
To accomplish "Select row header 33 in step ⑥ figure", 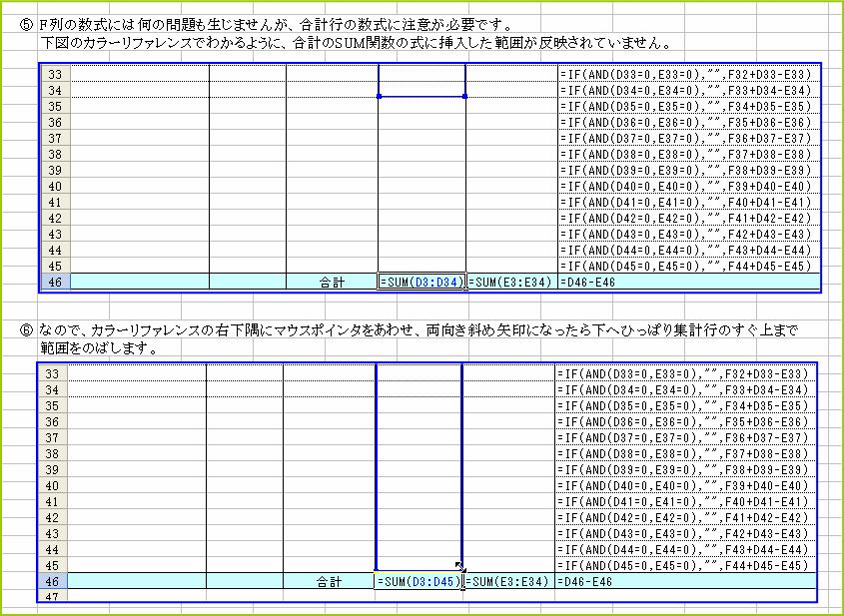I will click(52, 373).
